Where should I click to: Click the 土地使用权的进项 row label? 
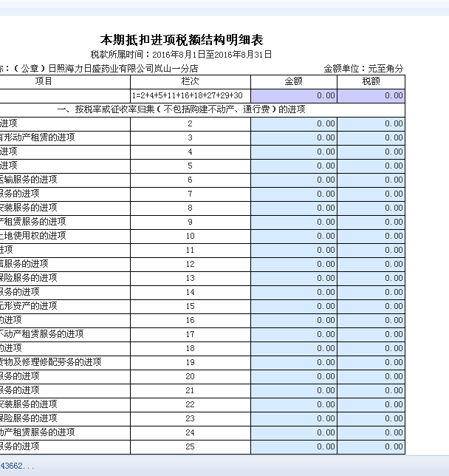[x=32, y=236]
